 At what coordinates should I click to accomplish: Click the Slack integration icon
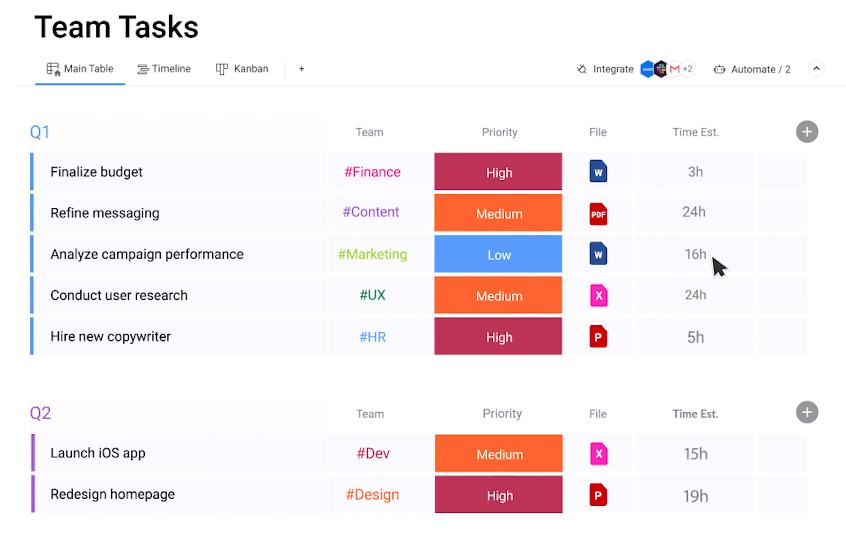(x=661, y=69)
